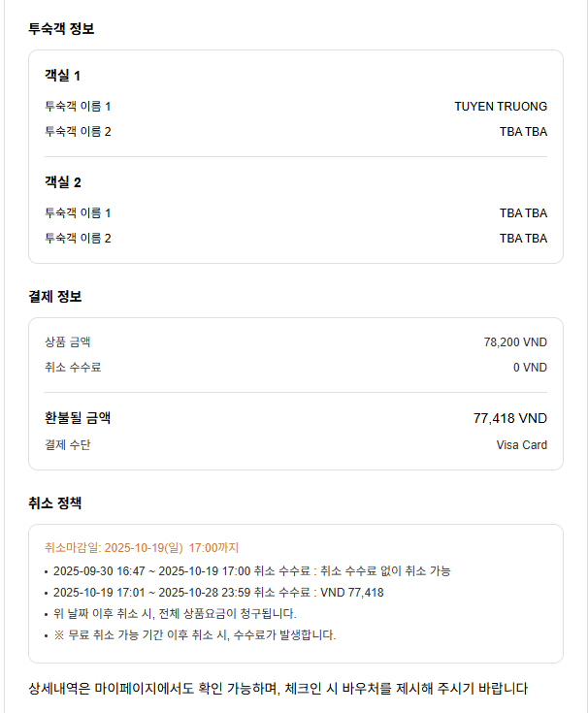Screen dimensions: 588x713
Task: Select the 0 VND cancellation fee value
Action: point(530,368)
